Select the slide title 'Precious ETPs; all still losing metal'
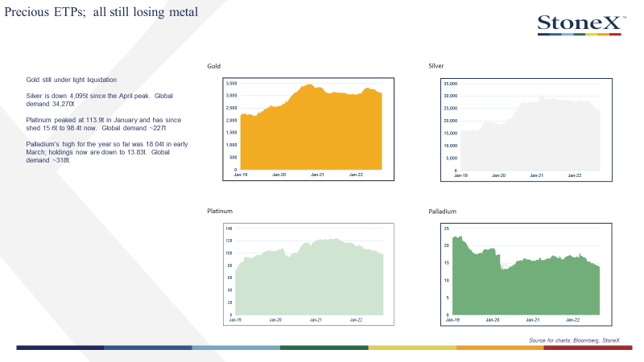Image resolution: width=644 pixels, height=362 pixels. pyautogui.click(x=101, y=11)
